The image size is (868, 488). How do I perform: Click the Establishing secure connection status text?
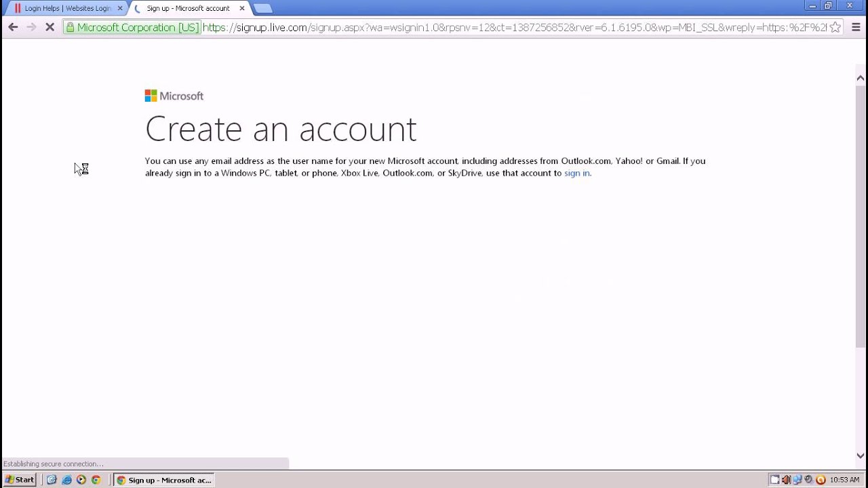(x=54, y=464)
